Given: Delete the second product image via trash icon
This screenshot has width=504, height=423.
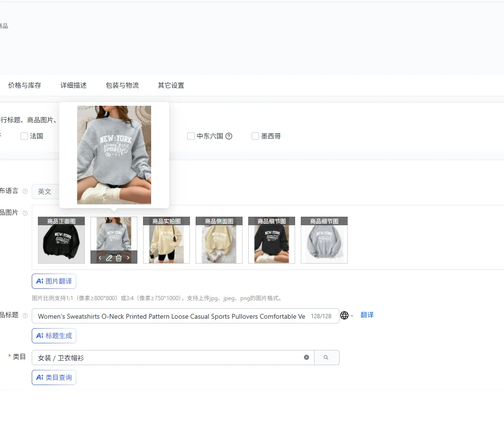Looking at the screenshot, I should coord(118,258).
